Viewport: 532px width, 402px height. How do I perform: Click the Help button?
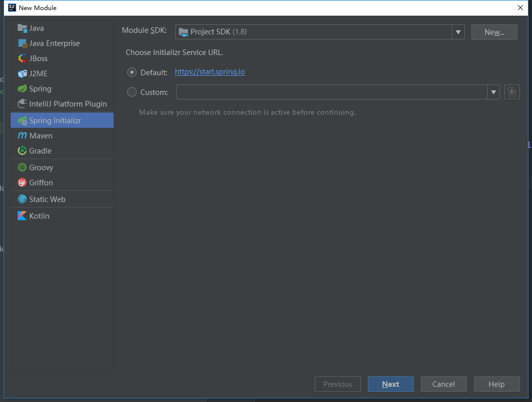(496, 384)
